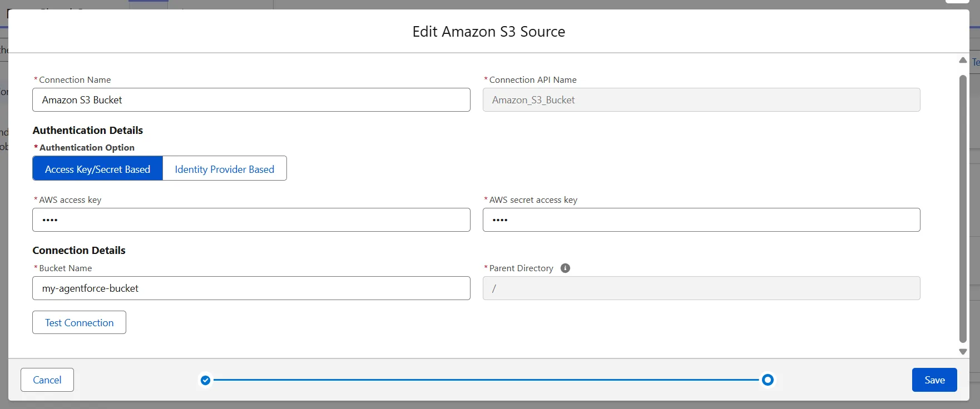This screenshot has width=980, height=409.
Task: Click the scrollbar down arrow
Action: (963, 352)
